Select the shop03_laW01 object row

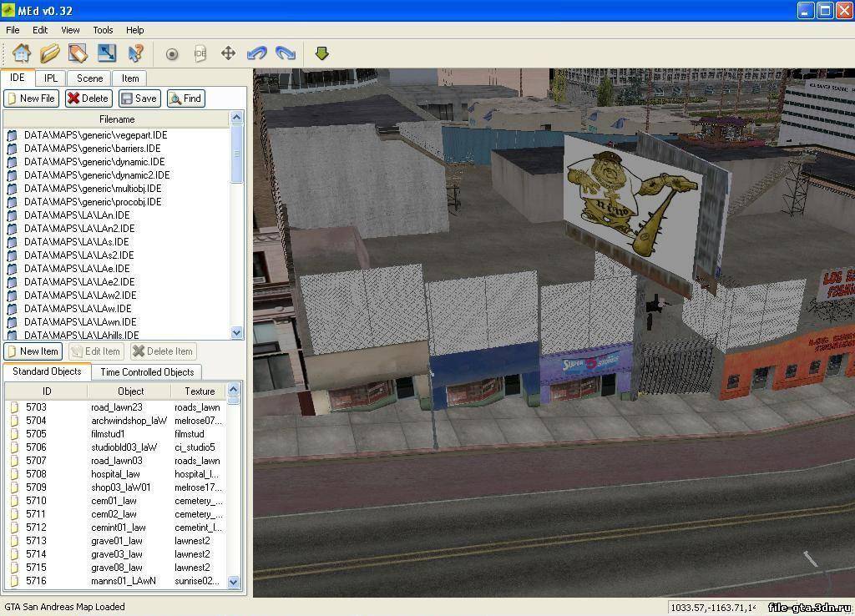tap(116, 487)
